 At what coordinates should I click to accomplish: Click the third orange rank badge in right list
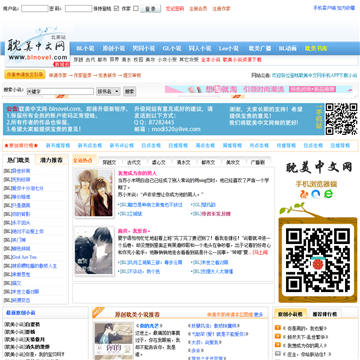[x=277, y=345]
